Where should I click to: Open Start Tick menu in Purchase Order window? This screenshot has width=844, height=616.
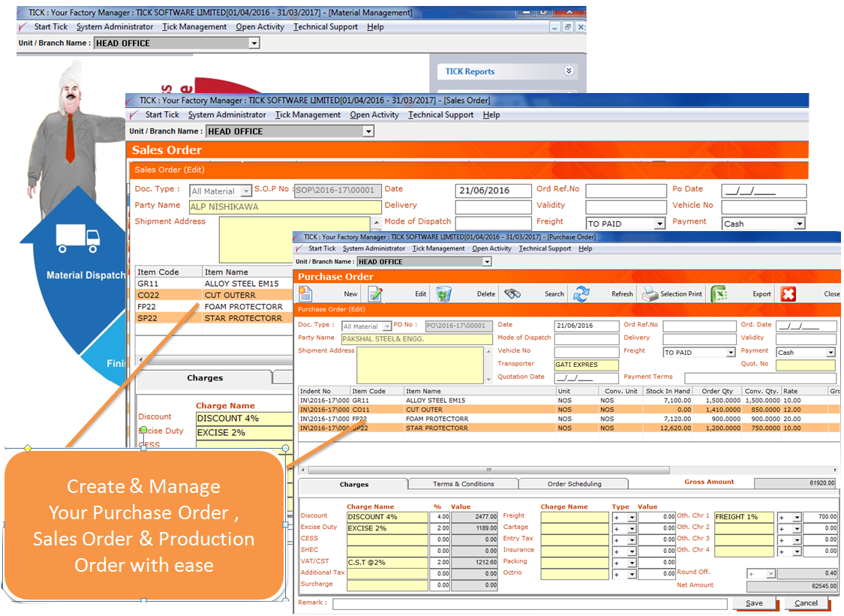(x=322, y=249)
